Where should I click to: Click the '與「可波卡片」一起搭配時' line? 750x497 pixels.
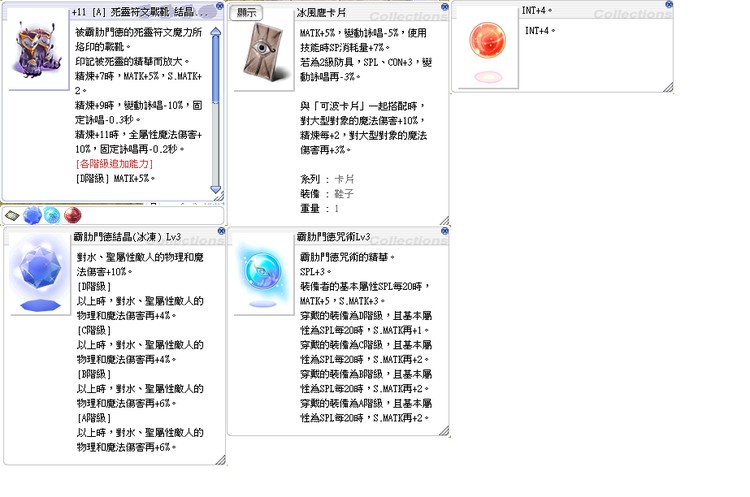(363, 106)
